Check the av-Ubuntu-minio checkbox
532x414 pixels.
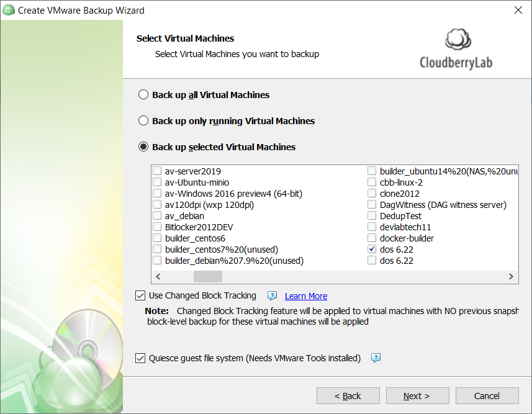[157, 182]
